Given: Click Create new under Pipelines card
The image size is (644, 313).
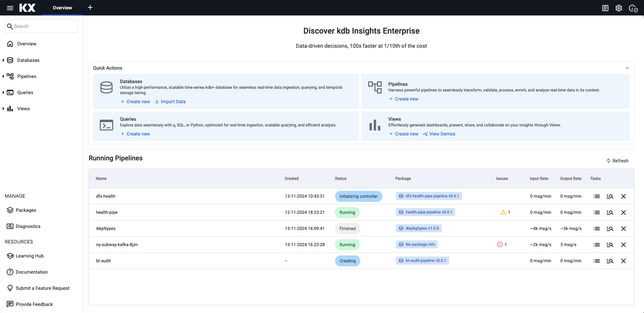Looking at the screenshot, I should (x=404, y=99).
